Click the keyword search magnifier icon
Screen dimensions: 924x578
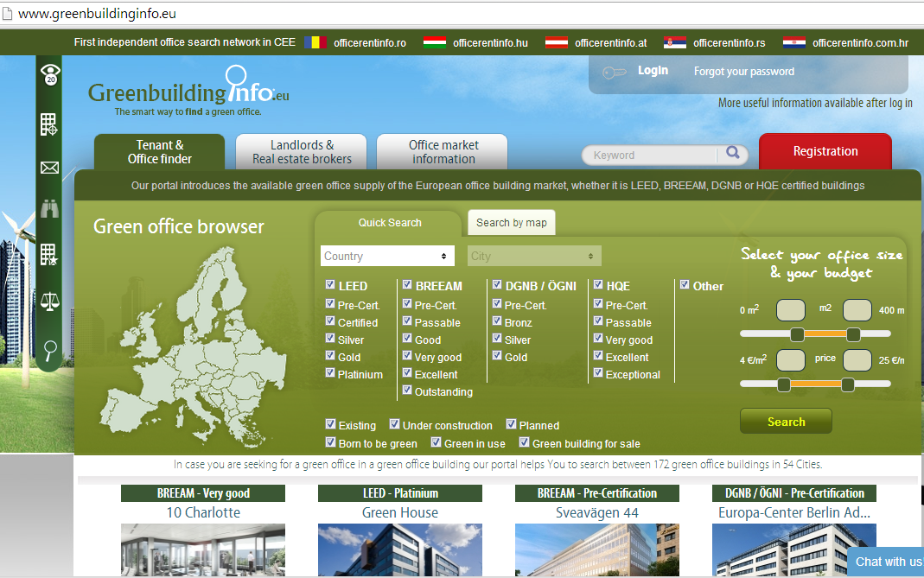coord(732,153)
